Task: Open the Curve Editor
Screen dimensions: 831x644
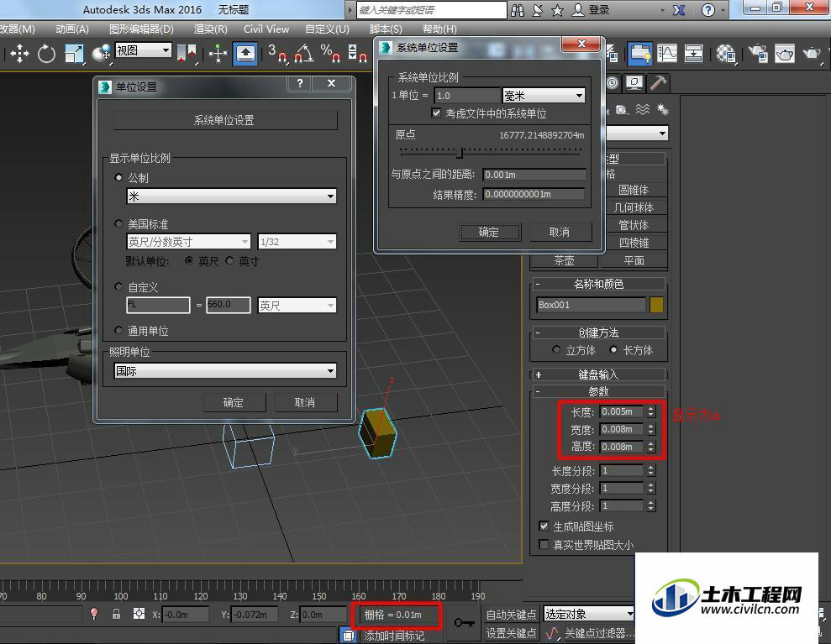Action: (667, 54)
